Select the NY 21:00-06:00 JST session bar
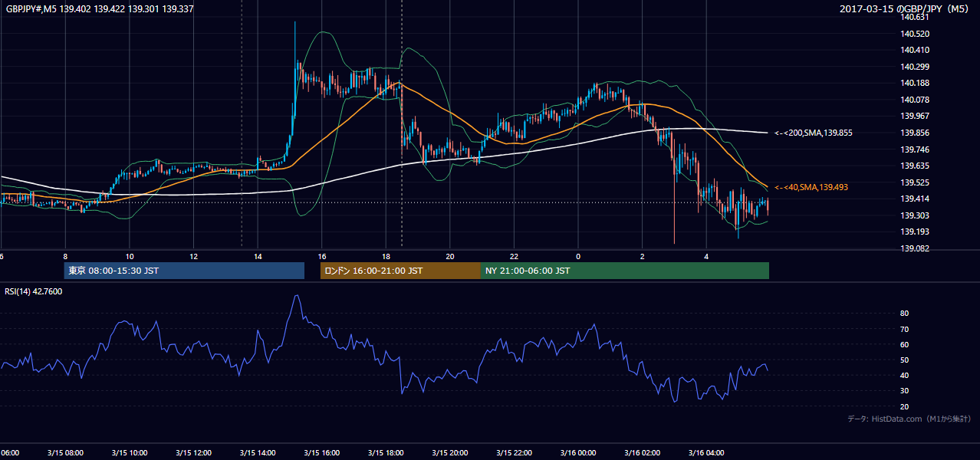The height and width of the screenshot is (460, 980). [625, 271]
